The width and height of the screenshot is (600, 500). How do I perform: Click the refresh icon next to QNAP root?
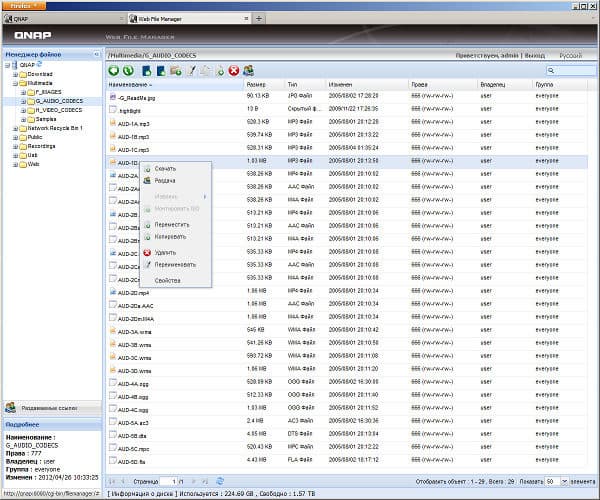tap(39, 64)
